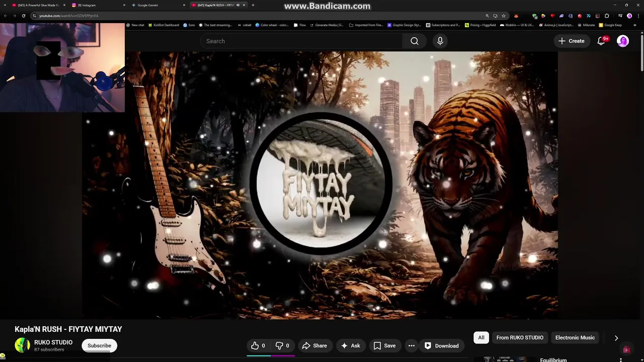Show more filter chips with right arrow
Viewport: 644px width, 362px height.
pos(616,338)
